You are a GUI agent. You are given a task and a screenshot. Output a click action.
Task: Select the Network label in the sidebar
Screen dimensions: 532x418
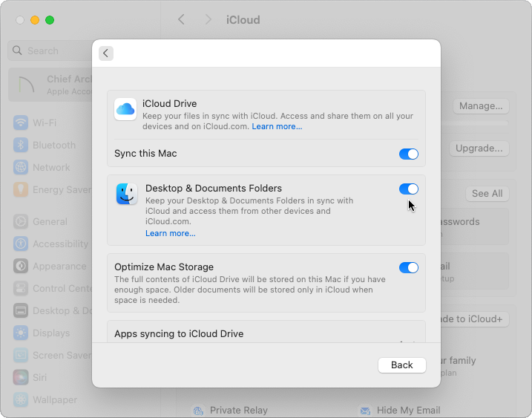(x=51, y=167)
